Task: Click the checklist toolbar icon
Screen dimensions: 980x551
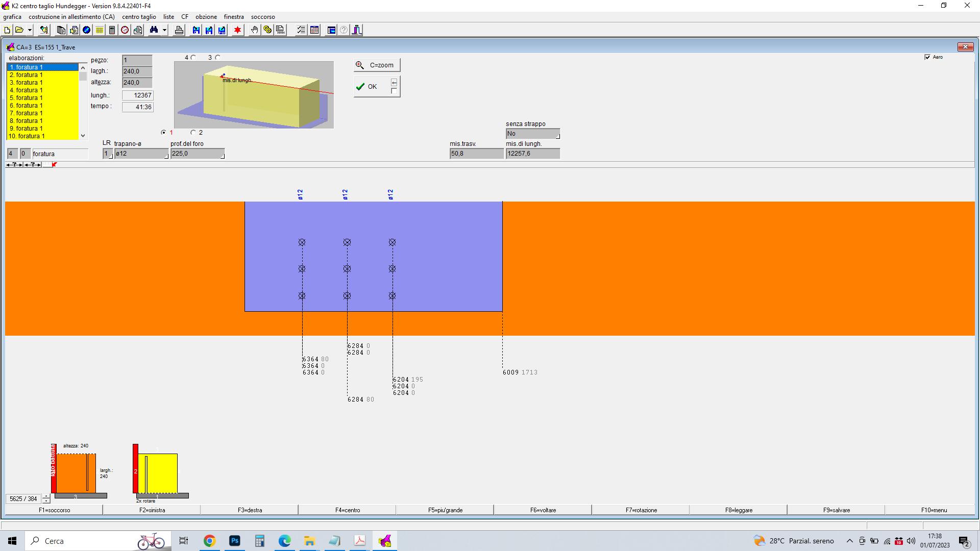Action: click(x=301, y=30)
